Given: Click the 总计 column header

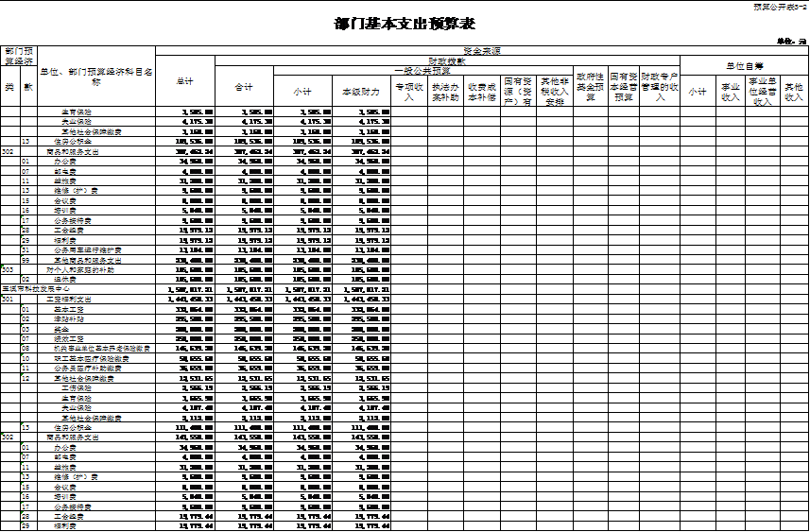Looking at the screenshot, I should 184,81.
